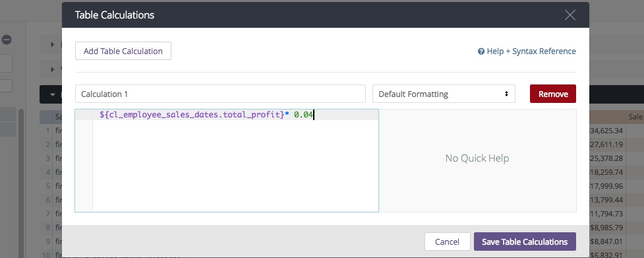Image resolution: width=644 pixels, height=258 pixels.
Task: Collapse the dark Data section triangle
Action: point(53,94)
